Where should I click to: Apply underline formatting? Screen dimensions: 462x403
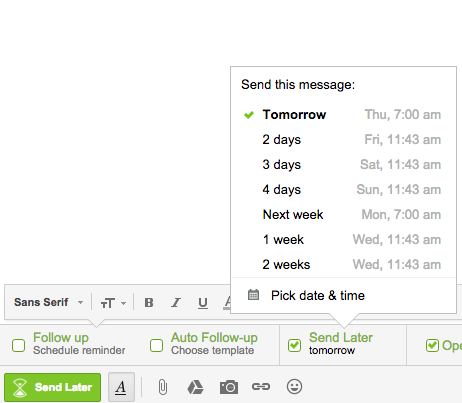pos(203,303)
